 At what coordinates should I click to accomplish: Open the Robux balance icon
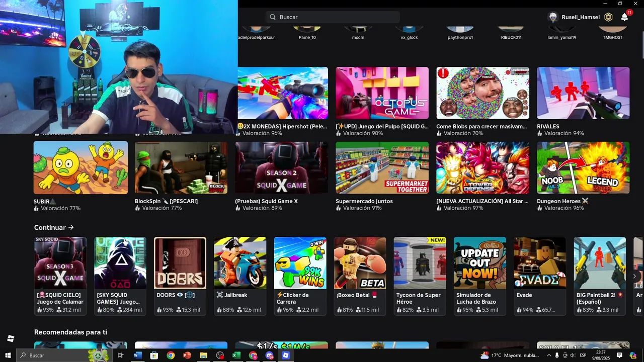[x=608, y=17]
